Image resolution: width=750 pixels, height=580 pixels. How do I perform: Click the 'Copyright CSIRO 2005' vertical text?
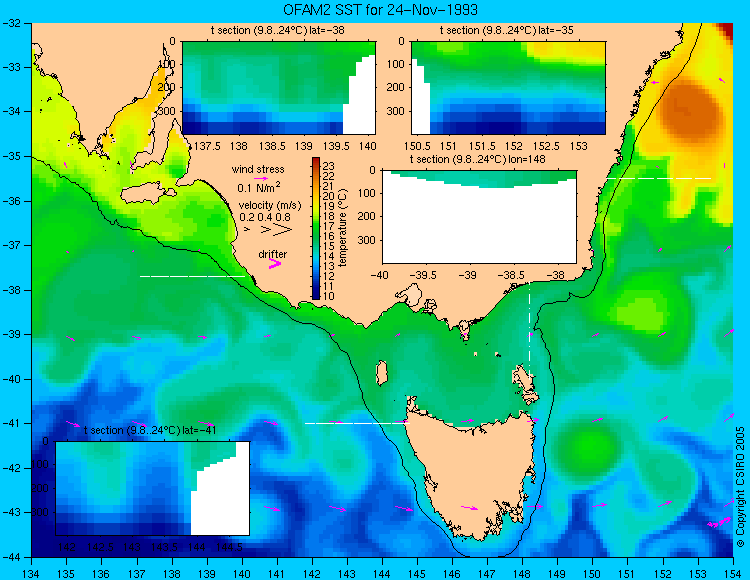click(x=740, y=487)
